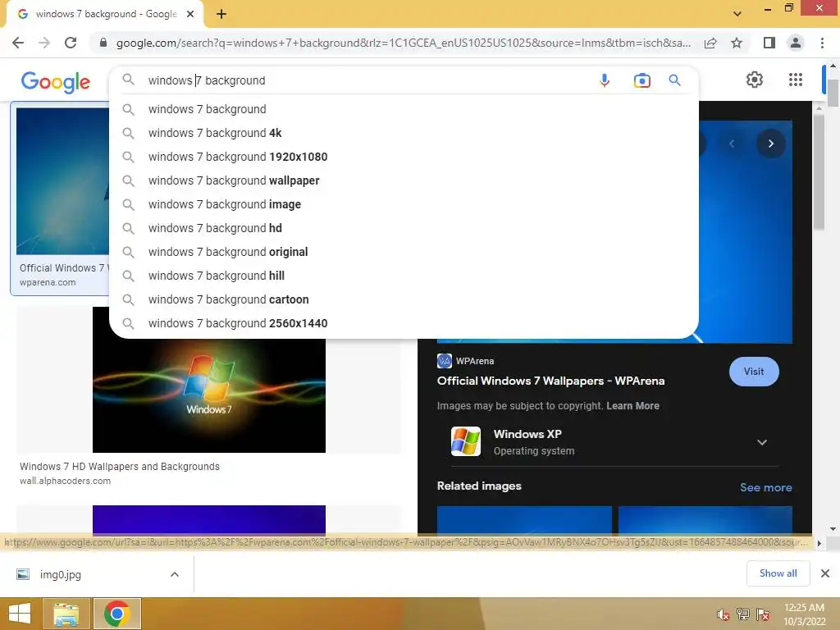840x630 pixels.
Task: Choose suggestion windows 7 background 1920x1080
Action: 404,157
